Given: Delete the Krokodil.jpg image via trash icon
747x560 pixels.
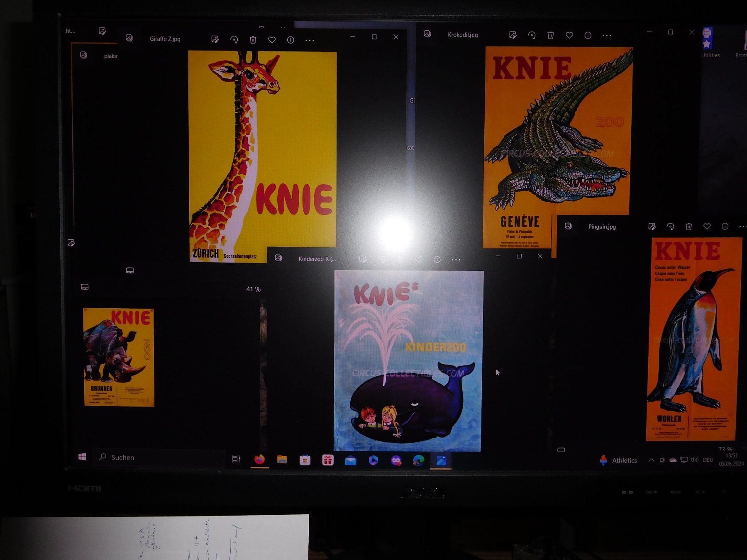Looking at the screenshot, I should point(551,35).
